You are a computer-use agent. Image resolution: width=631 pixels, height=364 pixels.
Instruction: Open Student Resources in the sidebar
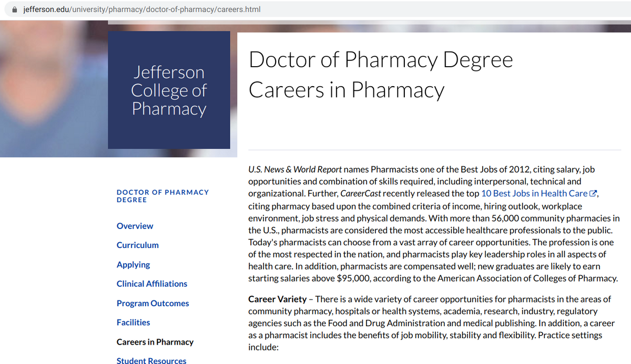(x=151, y=360)
